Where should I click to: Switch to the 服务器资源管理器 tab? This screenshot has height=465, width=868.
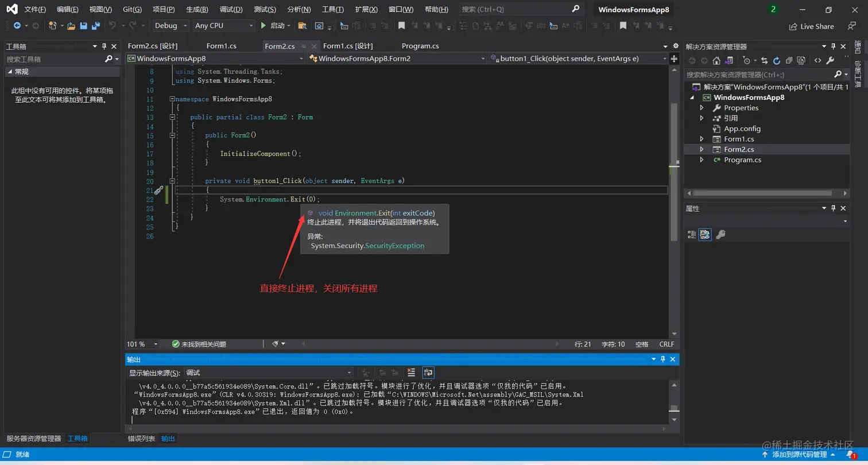coord(34,439)
